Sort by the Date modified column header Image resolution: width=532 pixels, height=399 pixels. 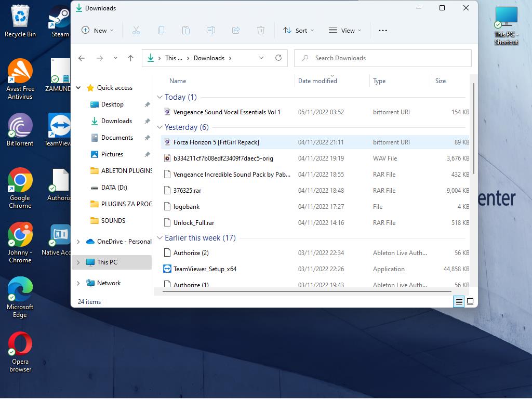click(x=317, y=81)
